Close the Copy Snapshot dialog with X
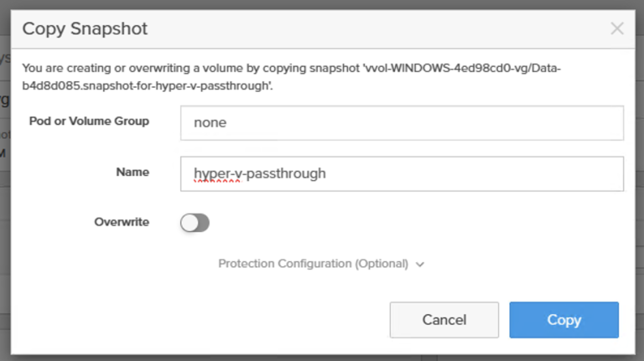Image resolution: width=644 pixels, height=361 pixels. pos(617,28)
